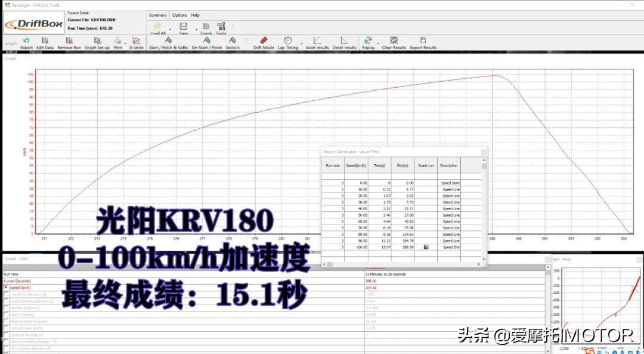Click the Load All icon
Screen dimensions: 644x354
point(157,29)
